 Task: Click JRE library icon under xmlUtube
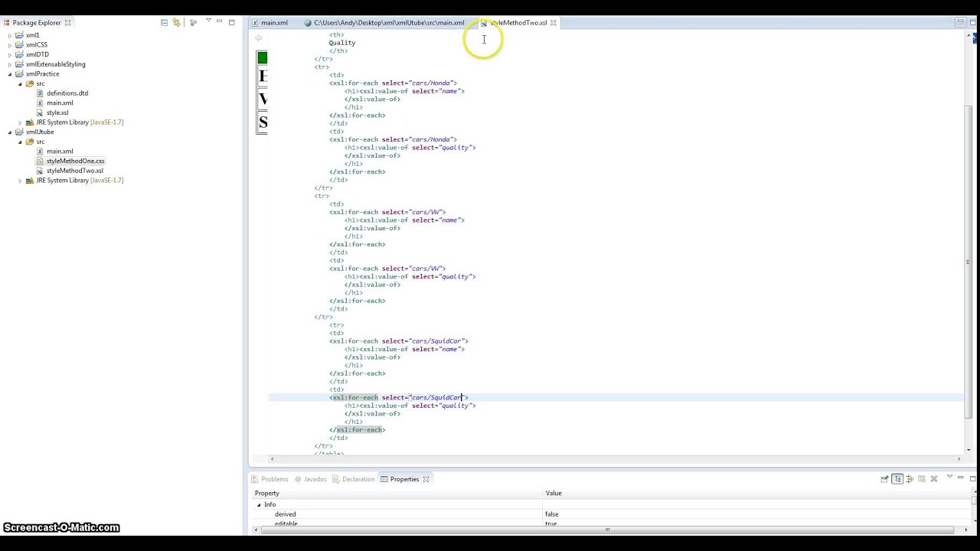pyautogui.click(x=30, y=181)
